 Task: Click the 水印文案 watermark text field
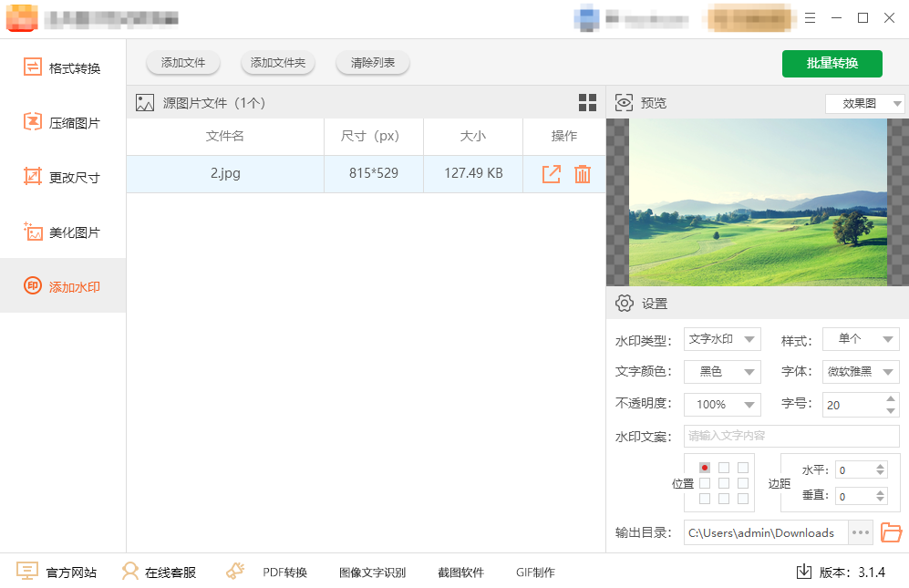(x=791, y=436)
